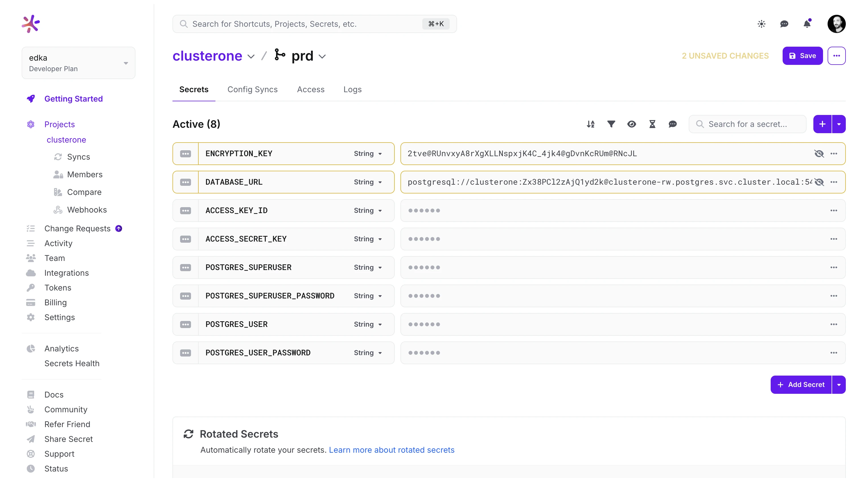Image resolution: width=868 pixels, height=482 pixels.
Task: Open the config more options button beside Save
Action: click(x=836, y=55)
